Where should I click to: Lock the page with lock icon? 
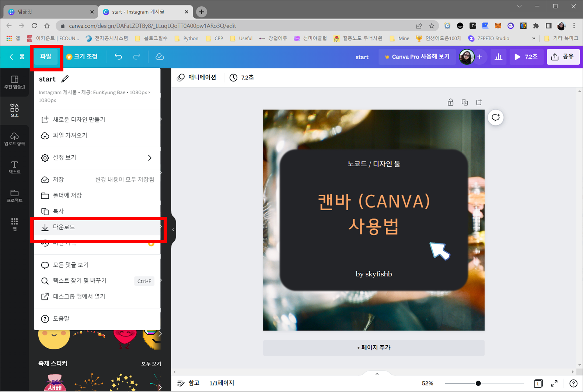click(450, 102)
